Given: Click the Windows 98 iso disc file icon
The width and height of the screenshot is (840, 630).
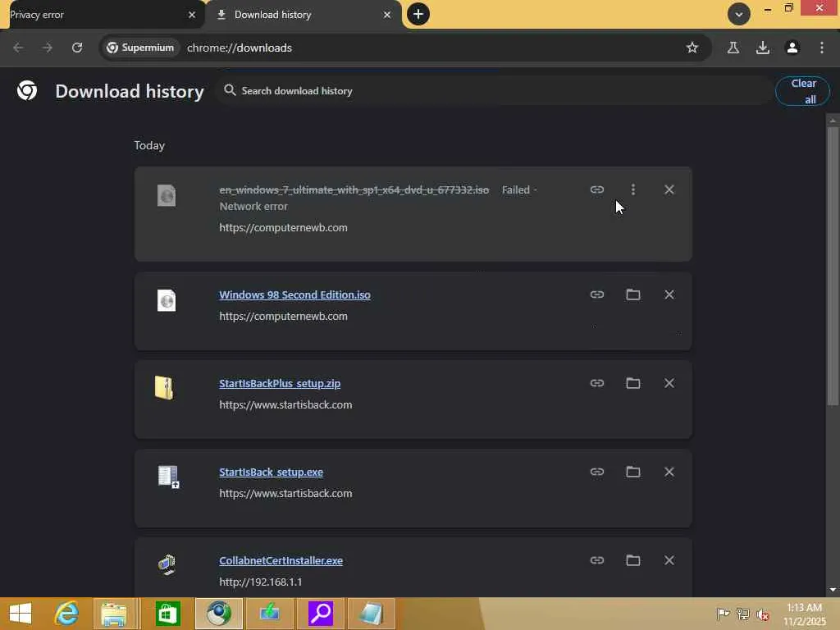Looking at the screenshot, I should [x=167, y=300].
